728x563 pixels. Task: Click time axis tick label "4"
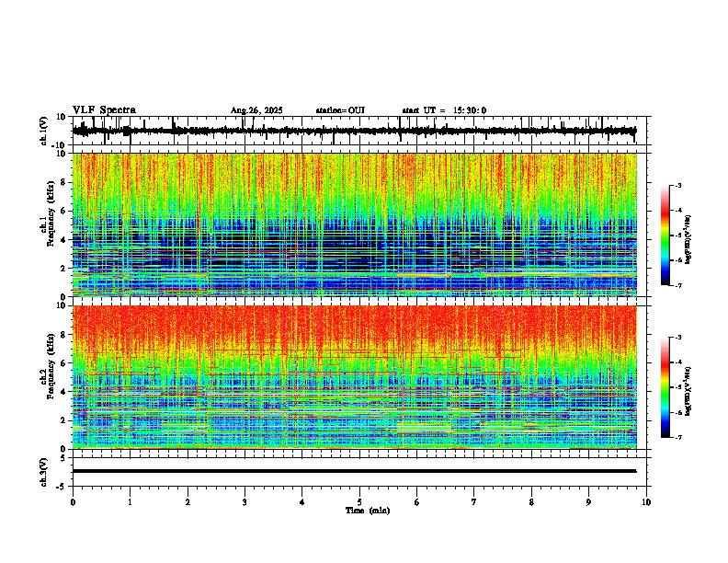302,502
